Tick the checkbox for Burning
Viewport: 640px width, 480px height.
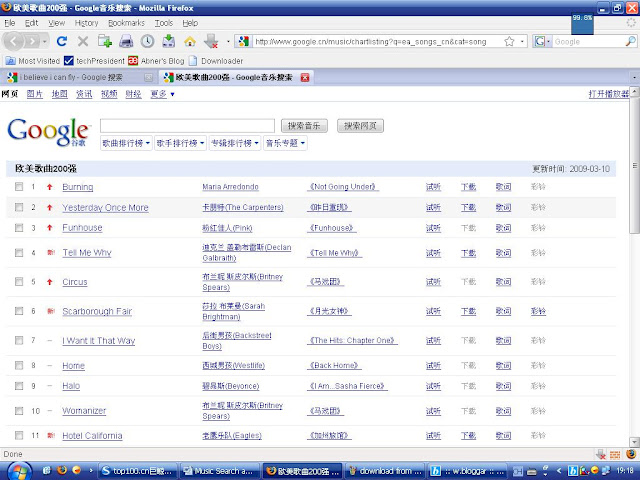coord(19,187)
